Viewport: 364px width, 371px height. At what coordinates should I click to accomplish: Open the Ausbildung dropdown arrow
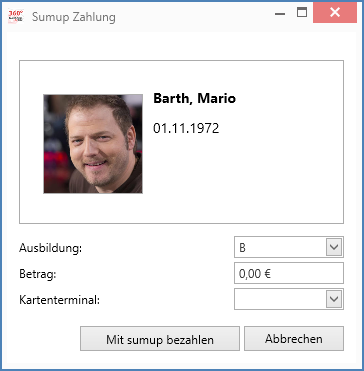(x=334, y=247)
